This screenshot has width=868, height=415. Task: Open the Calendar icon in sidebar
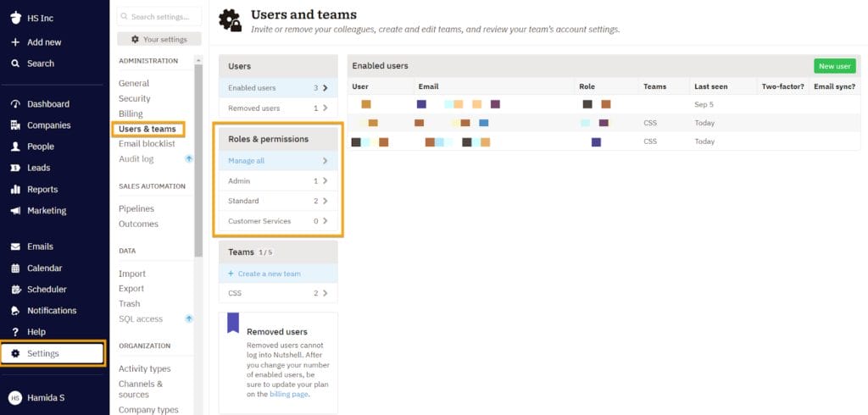tap(15, 268)
